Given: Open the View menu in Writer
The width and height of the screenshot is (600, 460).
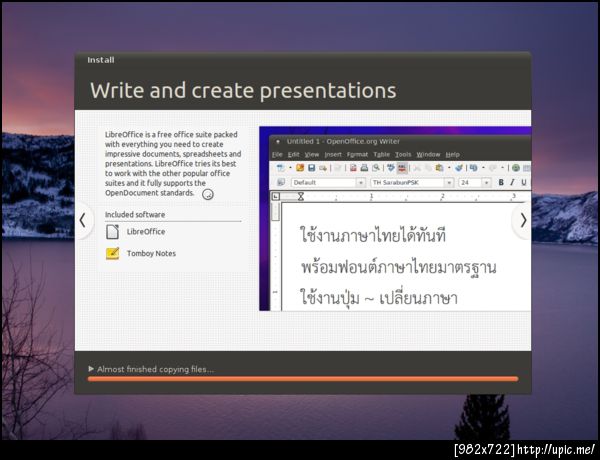Looking at the screenshot, I should [312, 155].
